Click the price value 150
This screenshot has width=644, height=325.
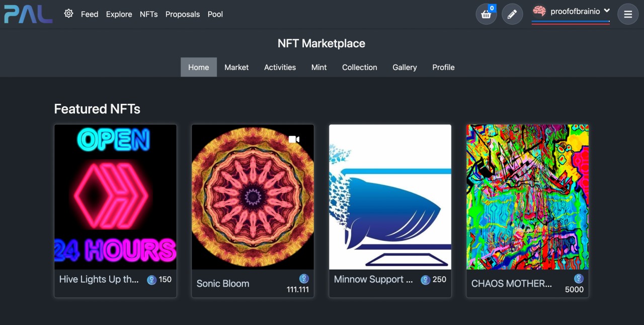click(165, 279)
